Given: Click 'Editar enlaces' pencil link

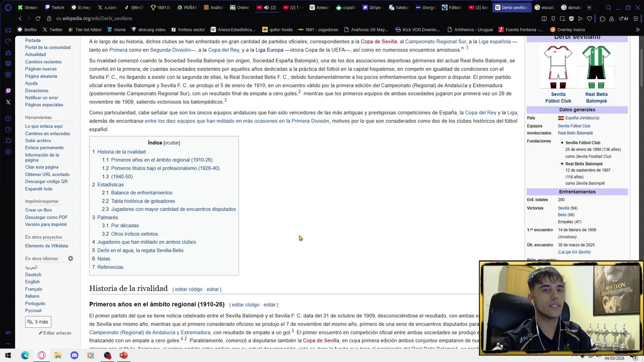Looking at the screenshot, I should tap(55, 333).
